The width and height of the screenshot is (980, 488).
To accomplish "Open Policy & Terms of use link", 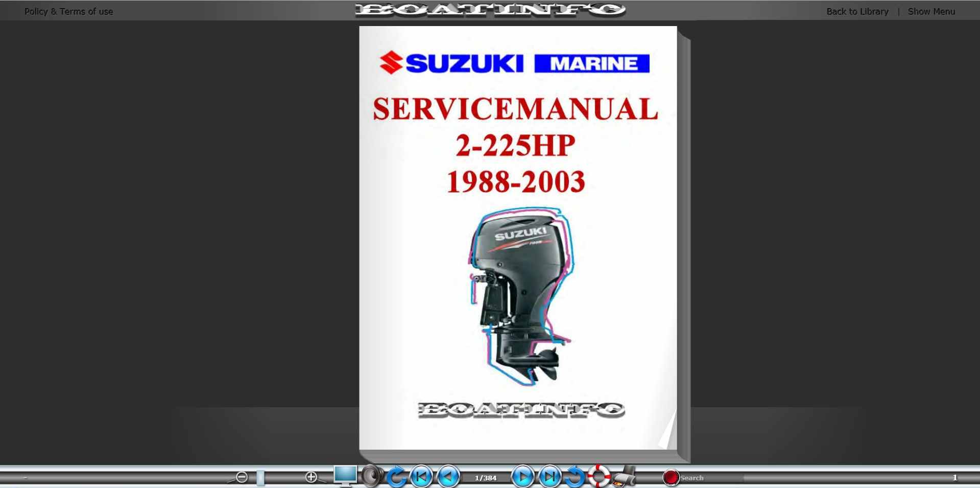I will pos(68,11).
